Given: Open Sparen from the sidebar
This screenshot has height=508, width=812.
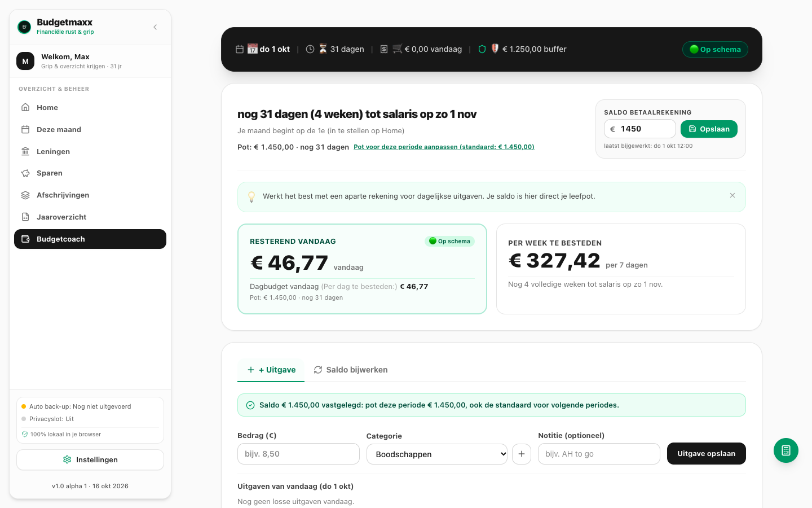Looking at the screenshot, I should coord(90,173).
